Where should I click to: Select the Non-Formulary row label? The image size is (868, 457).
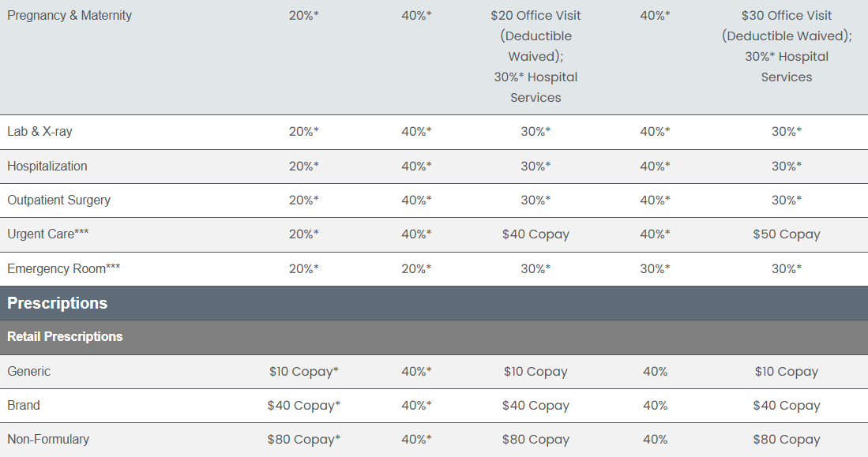pyautogui.click(x=48, y=440)
